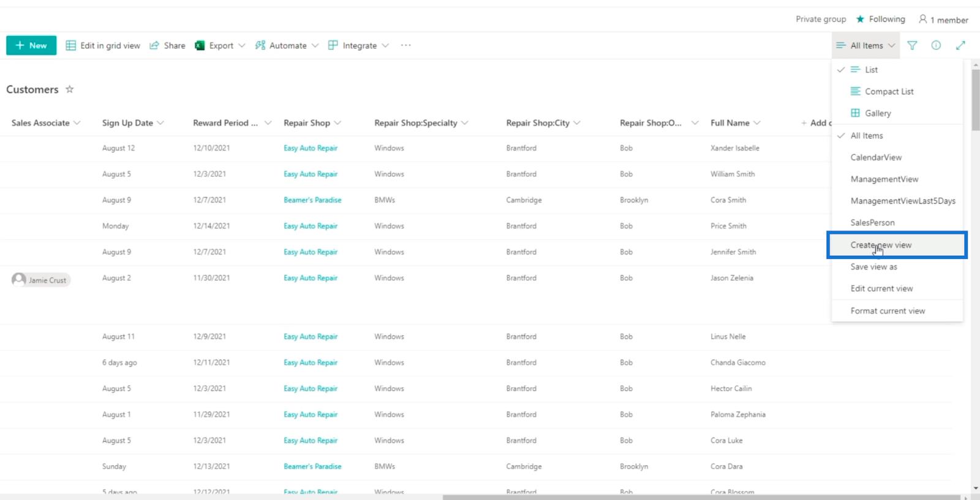The image size is (980, 500).
Task: Click the Share button
Action: click(167, 45)
